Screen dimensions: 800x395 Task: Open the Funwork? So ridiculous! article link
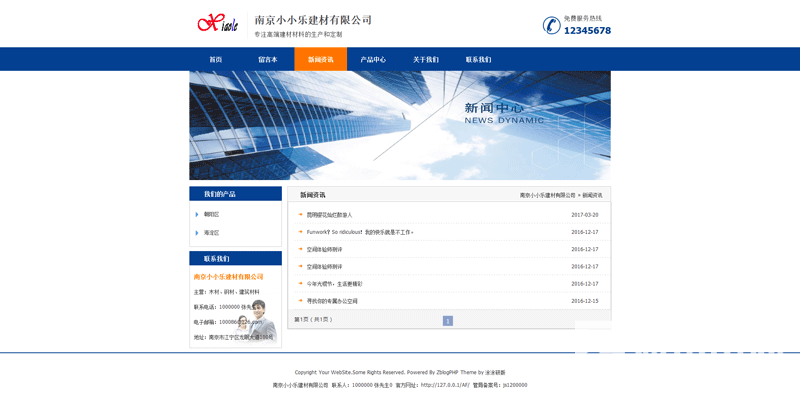(x=360, y=232)
